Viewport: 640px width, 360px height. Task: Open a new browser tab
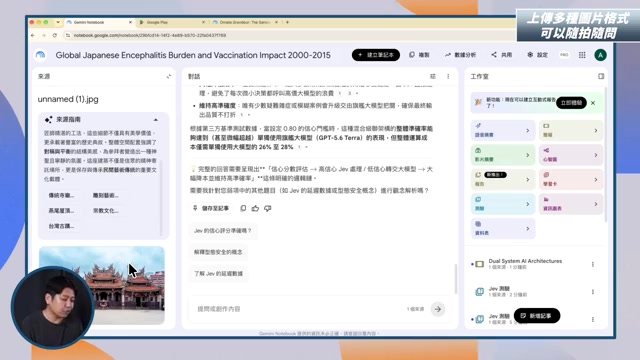287,22
